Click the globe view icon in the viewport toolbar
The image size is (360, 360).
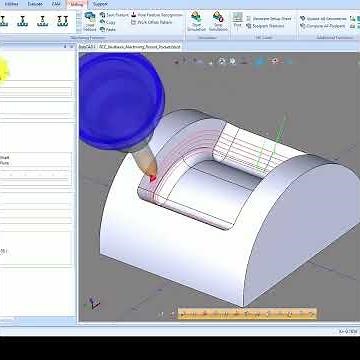pyautogui.click(x=232, y=61)
